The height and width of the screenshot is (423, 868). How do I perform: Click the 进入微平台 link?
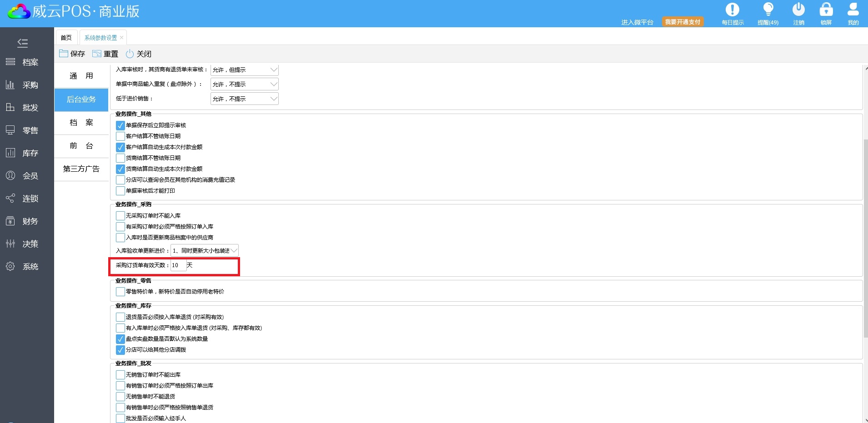637,22
